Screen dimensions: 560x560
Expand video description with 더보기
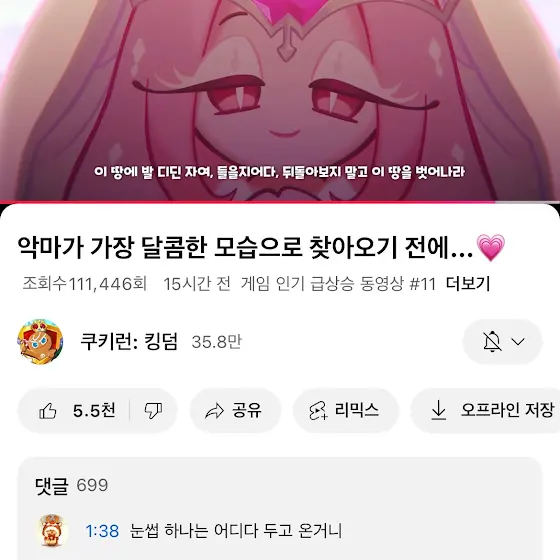[x=468, y=284]
